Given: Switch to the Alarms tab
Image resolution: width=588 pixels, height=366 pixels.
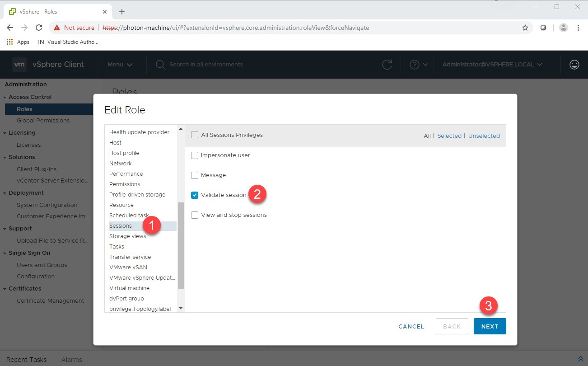Looking at the screenshot, I should pos(71,359).
